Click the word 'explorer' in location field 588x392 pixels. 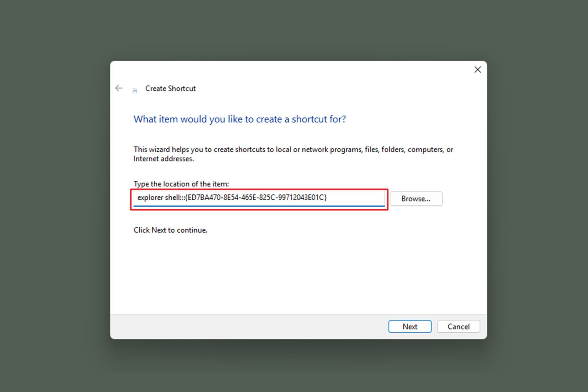150,198
